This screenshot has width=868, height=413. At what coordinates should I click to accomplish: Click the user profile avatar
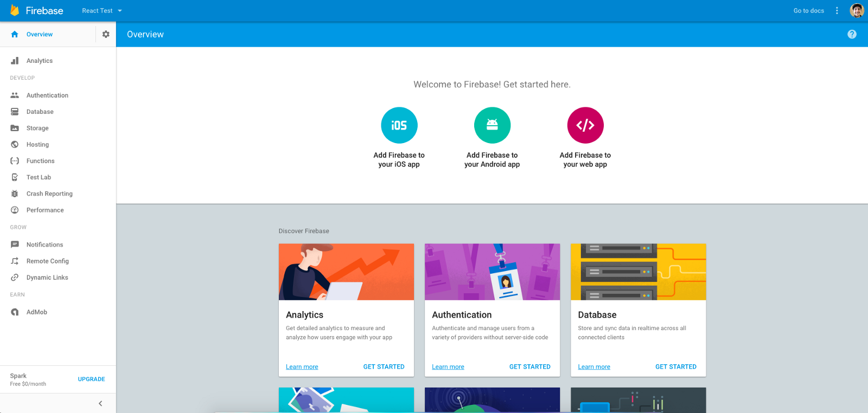[x=857, y=10]
